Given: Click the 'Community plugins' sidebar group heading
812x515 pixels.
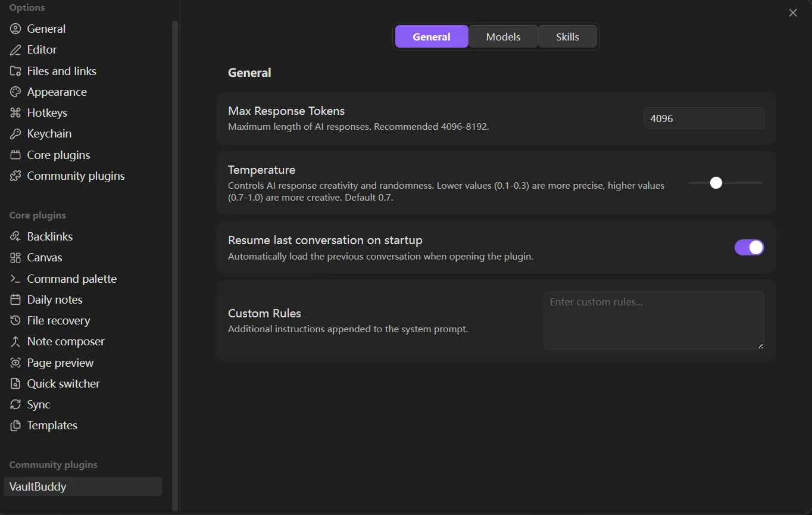Looking at the screenshot, I should [53, 464].
